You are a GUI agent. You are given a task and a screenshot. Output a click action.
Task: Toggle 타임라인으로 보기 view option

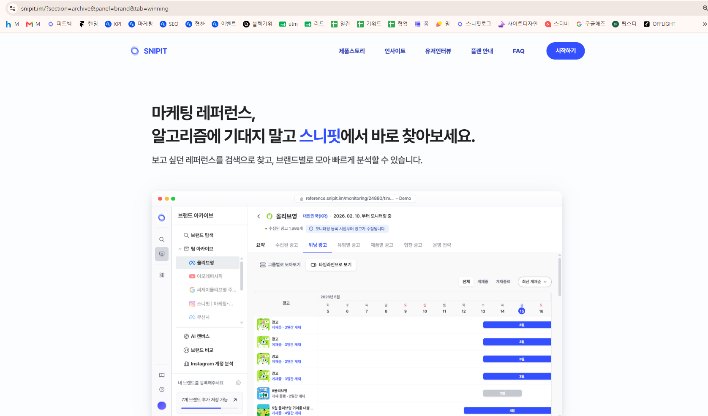(331, 265)
